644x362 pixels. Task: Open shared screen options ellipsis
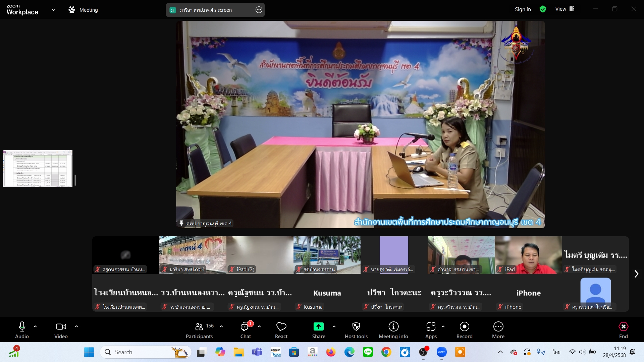coord(259,10)
